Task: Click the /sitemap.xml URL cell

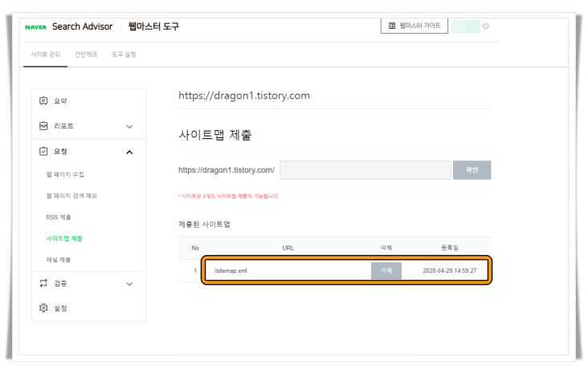Action: (x=231, y=270)
